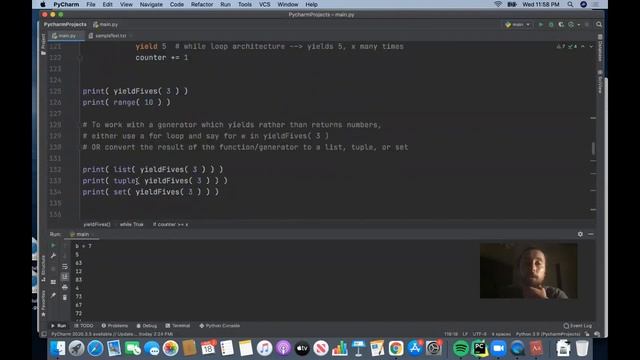This screenshot has width=640, height=360.
Task: Click 'while True' breadcrumb below editor
Action: tap(131, 224)
